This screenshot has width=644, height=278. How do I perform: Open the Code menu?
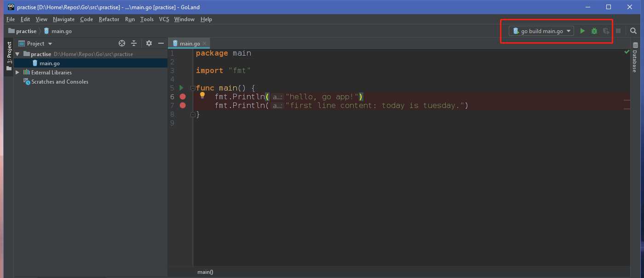[86, 19]
